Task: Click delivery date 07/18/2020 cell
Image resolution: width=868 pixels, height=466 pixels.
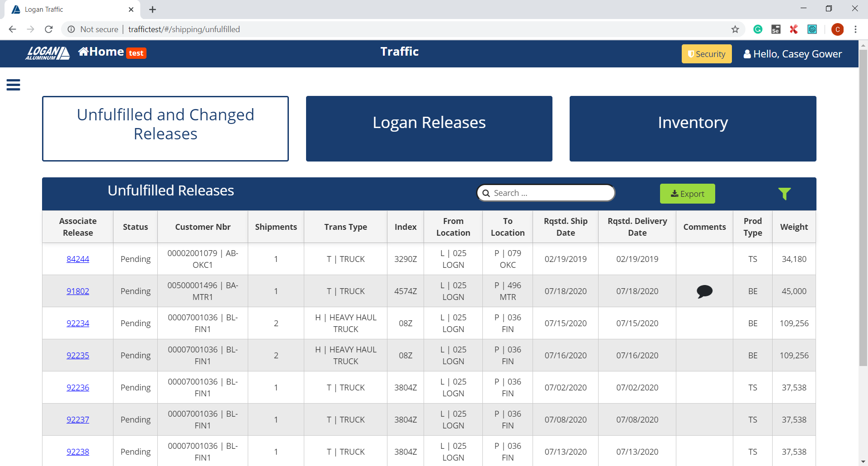Action: click(x=637, y=291)
